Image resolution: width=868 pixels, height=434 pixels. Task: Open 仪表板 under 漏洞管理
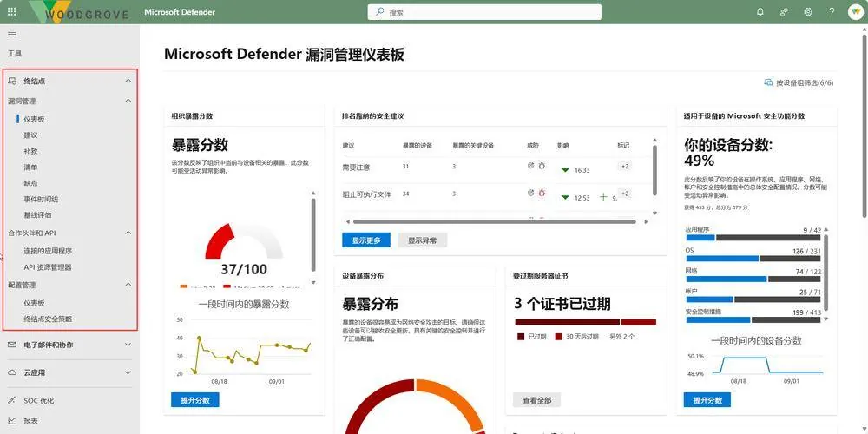click(x=34, y=119)
